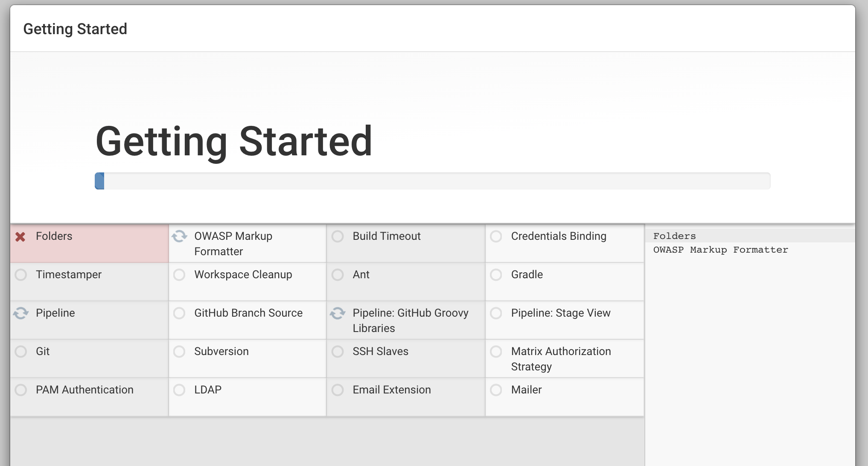The width and height of the screenshot is (868, 466).
Task: Click the installation progress bar
Action: (432, 181)
